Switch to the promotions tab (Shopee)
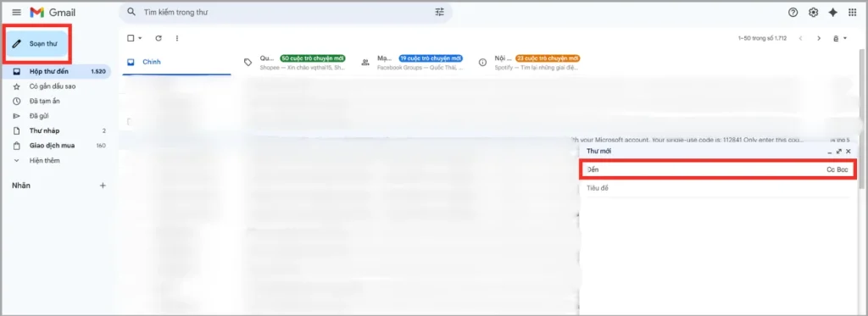Screen dimensions: 868x316 point(294,62)
